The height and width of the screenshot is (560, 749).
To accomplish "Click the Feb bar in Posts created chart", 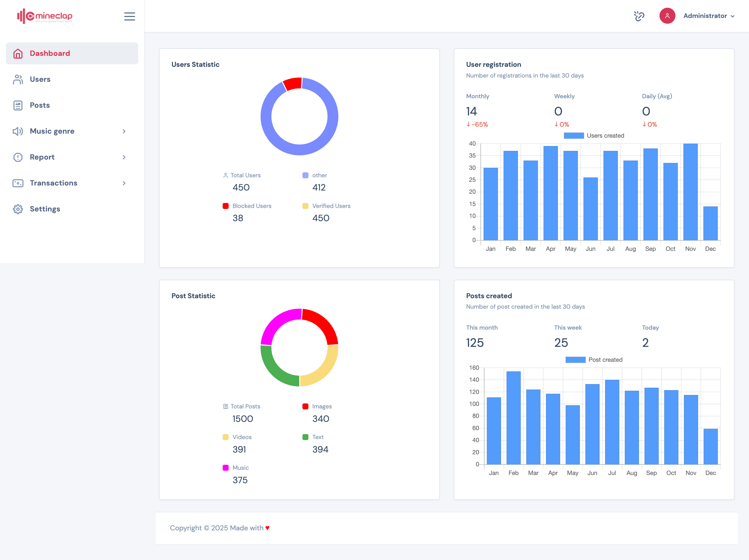I will (513, 418).
